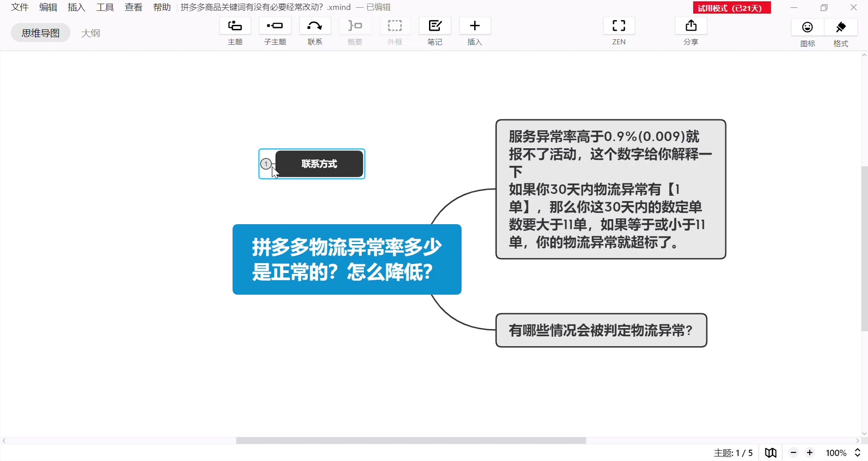The image size is (868, 461).
Task: Click the 外框 boundary icon
Action: point(395,26)
